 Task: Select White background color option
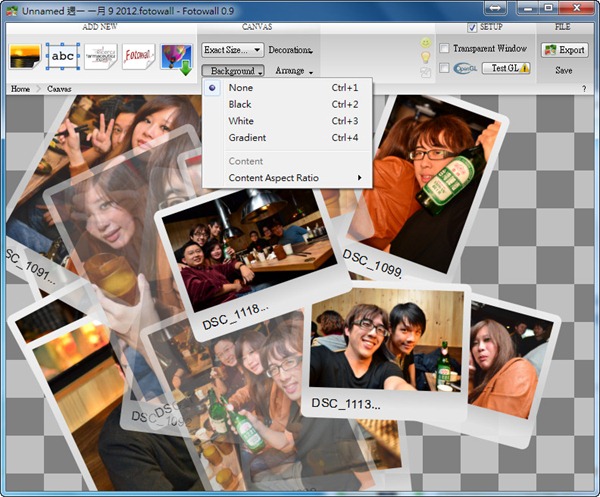pyautogui.click(x=241, y=121)
